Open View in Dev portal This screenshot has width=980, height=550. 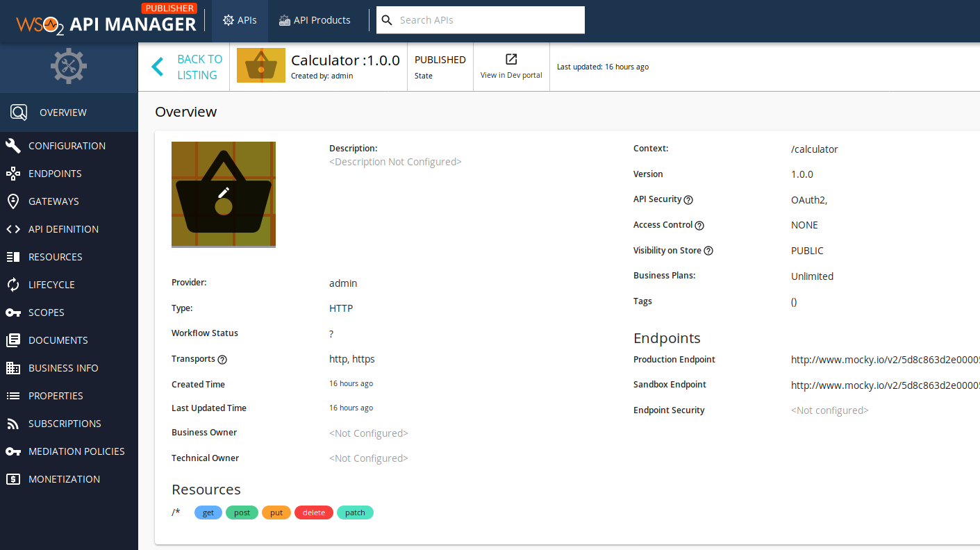tap(510, 66)
